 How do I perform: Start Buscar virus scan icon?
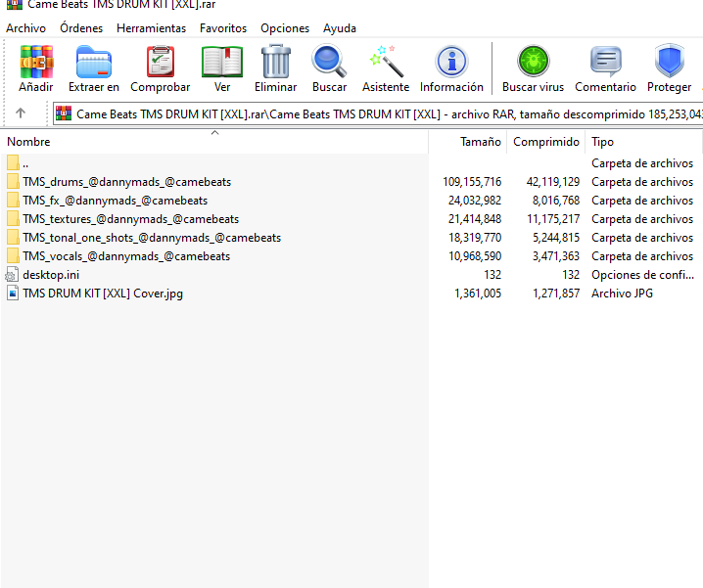533,62
